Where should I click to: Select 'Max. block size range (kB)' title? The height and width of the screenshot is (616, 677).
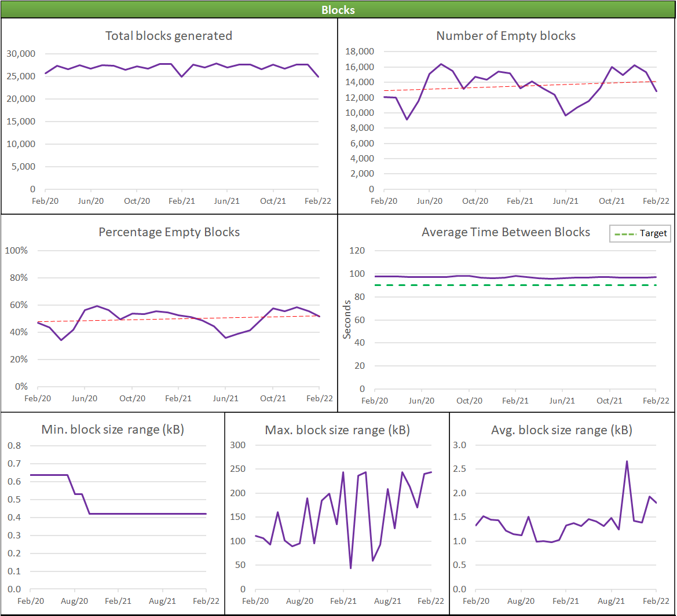click(337, 430)
